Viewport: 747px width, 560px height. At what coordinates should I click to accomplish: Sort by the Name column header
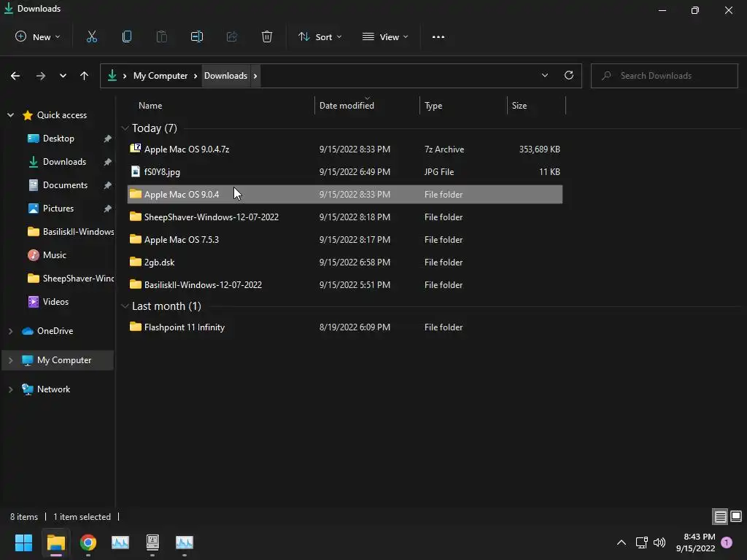tap(150, 106)
